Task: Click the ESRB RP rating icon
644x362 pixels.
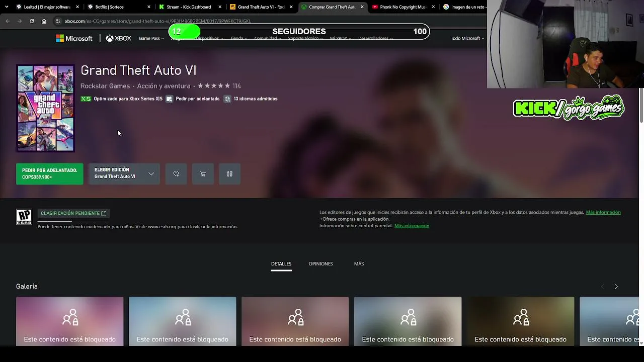Action: (24, 217)
